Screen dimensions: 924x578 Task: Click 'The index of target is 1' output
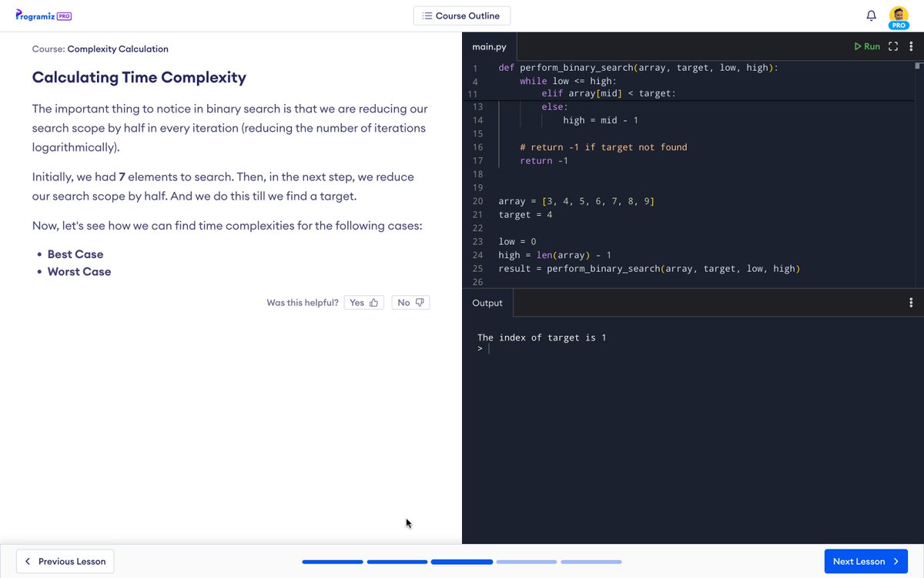point(542,338)
